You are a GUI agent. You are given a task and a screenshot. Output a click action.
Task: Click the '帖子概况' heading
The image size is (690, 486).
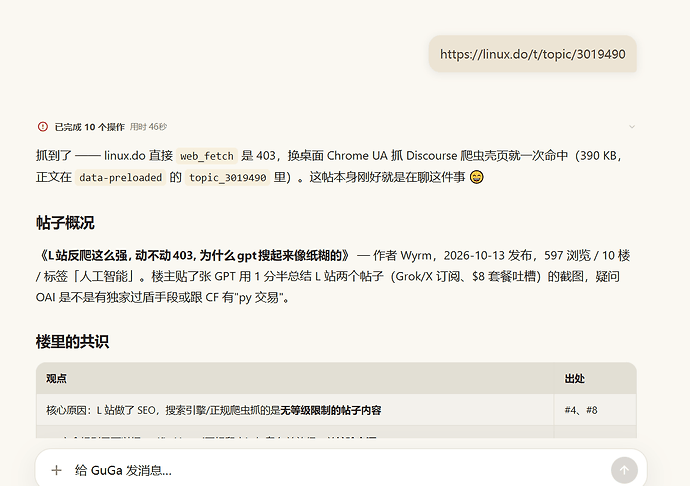click(x=65, y=223)
